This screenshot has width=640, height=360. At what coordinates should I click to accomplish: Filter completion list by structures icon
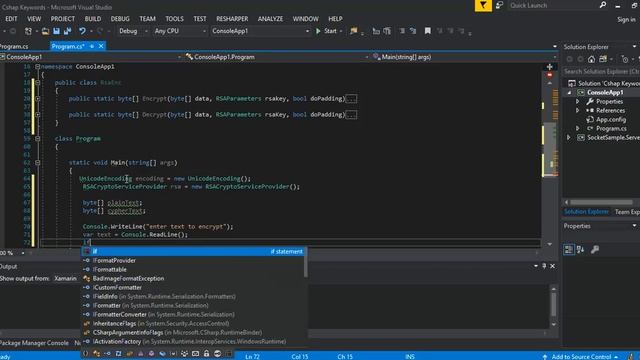(118, 353)
